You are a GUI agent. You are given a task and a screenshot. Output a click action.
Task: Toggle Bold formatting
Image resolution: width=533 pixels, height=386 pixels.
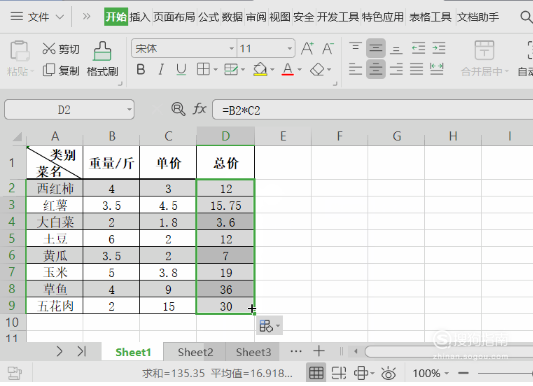click(x=141, y=70)
